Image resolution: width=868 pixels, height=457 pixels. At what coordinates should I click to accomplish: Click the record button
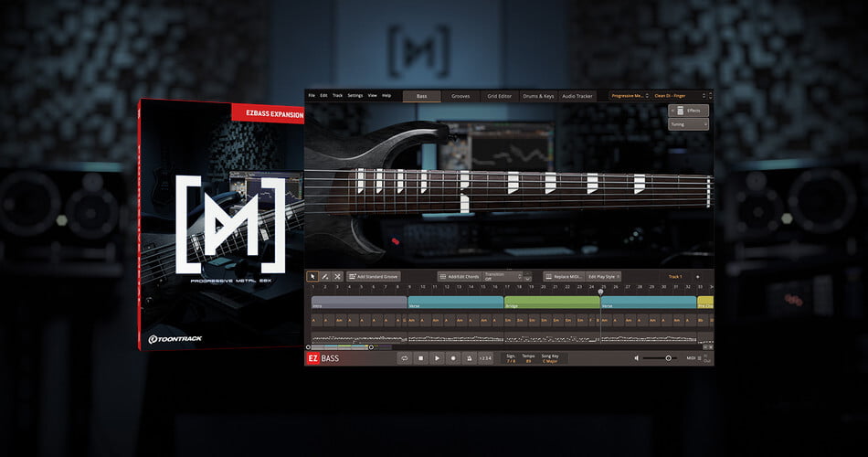click(453, 358)
